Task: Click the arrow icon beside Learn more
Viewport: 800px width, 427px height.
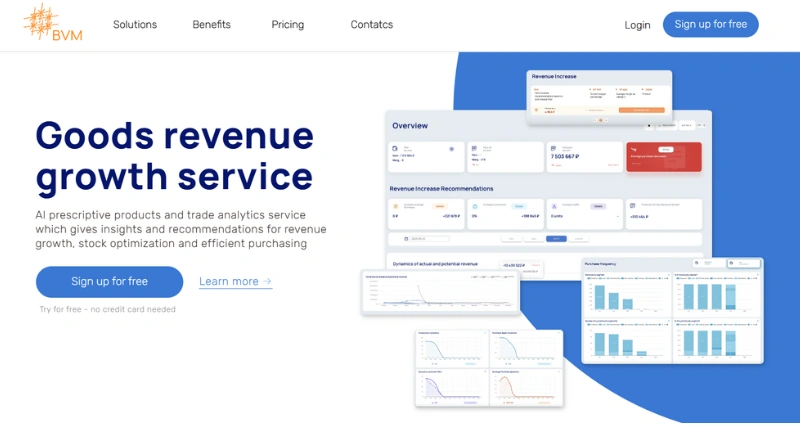Action: tap(267, 282)
